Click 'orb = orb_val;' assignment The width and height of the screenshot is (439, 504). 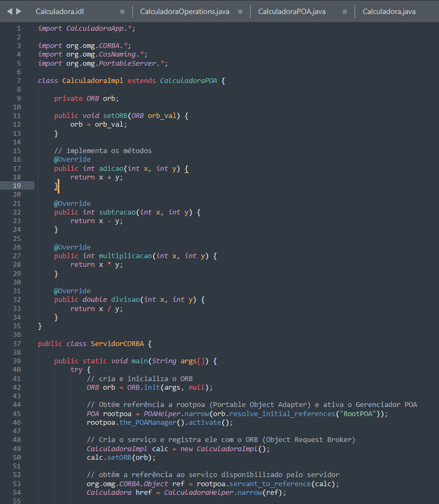coord(99,125)
